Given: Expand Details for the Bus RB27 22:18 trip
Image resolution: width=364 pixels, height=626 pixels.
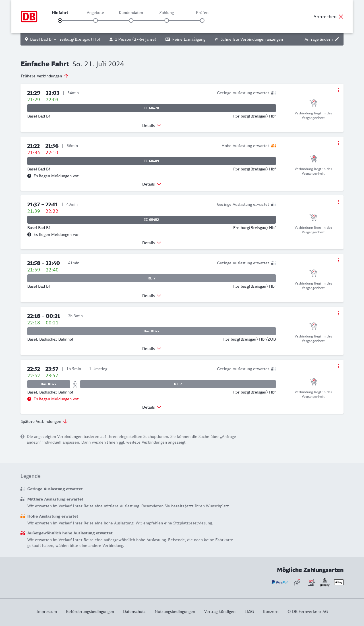Looking at the screenshot, I should tap(152, 349).
